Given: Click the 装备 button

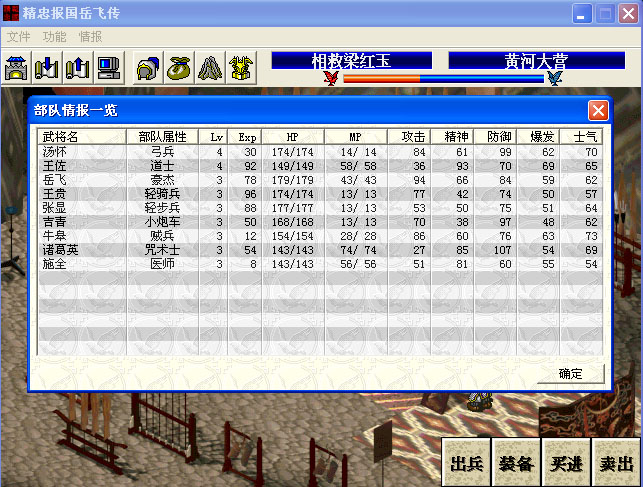Looking at the screenshot, I should (516, 463).
